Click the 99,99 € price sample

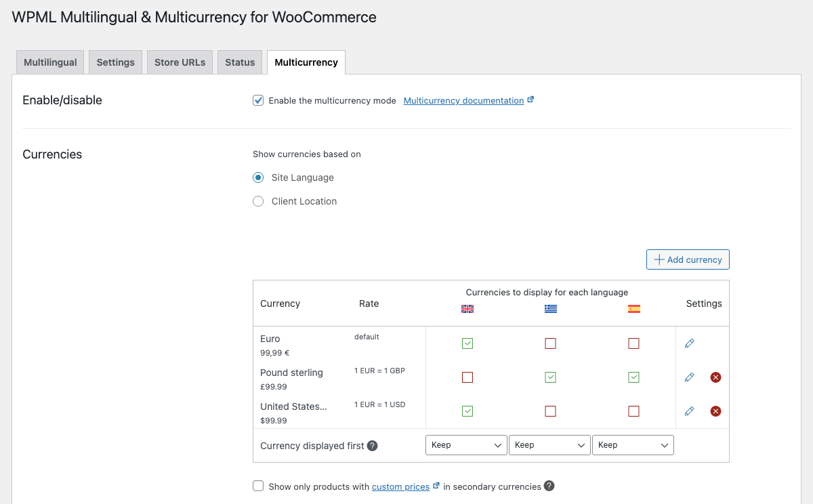[275, 353]
